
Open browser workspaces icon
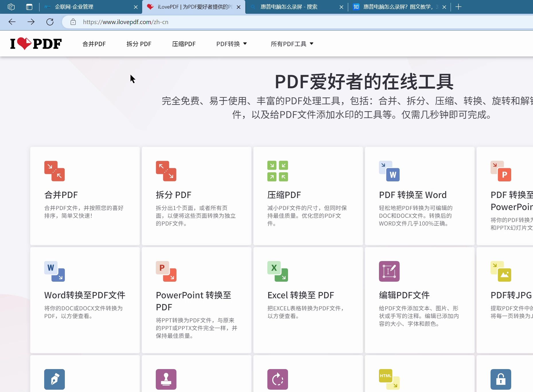[11, 7]
